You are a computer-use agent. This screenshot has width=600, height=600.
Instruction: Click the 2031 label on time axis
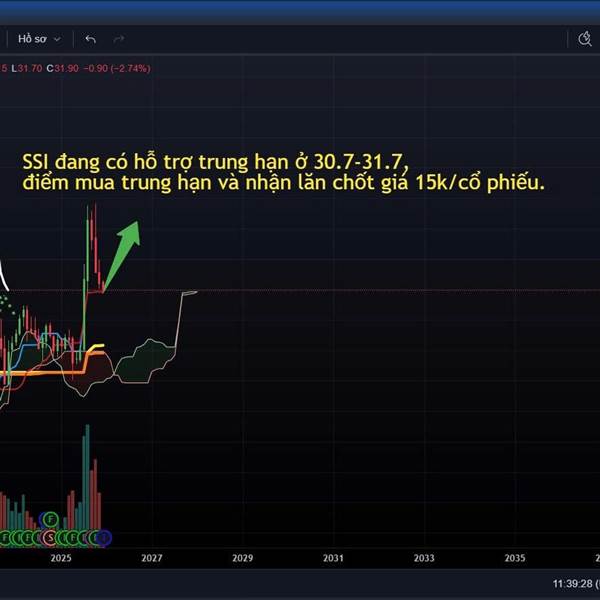[x=333, y=558]
